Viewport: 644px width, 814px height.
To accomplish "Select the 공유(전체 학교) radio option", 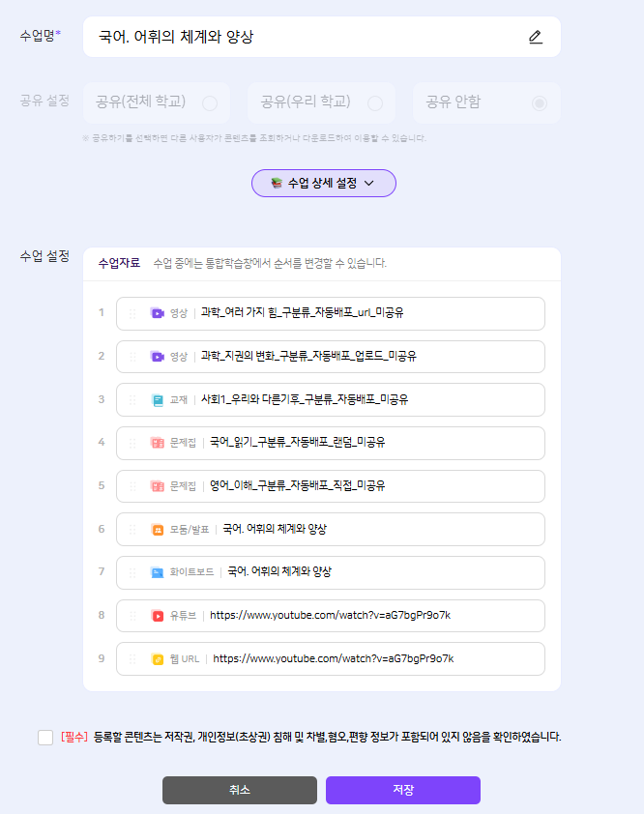I will (x=210, y=102).
